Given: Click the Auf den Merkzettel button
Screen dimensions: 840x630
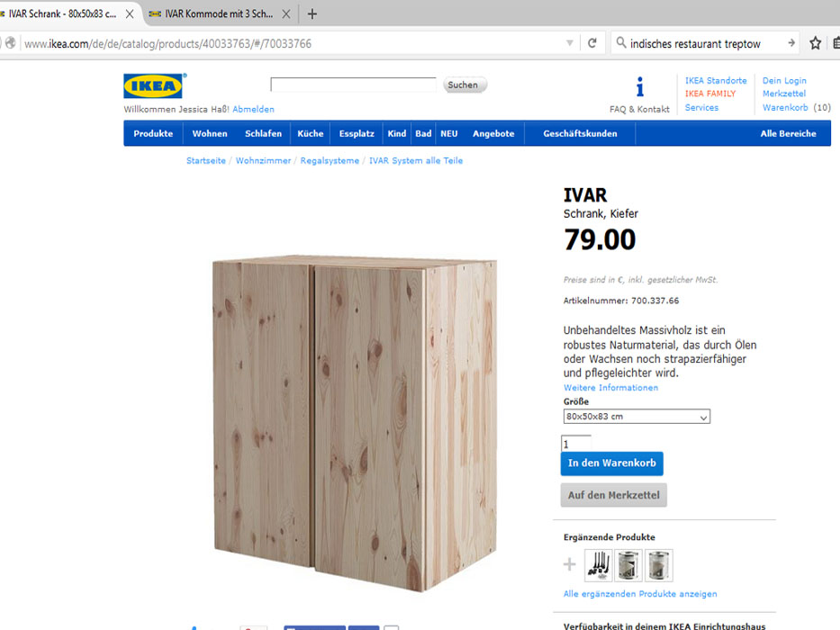Looking at the screenshot, I should (614, 495).
